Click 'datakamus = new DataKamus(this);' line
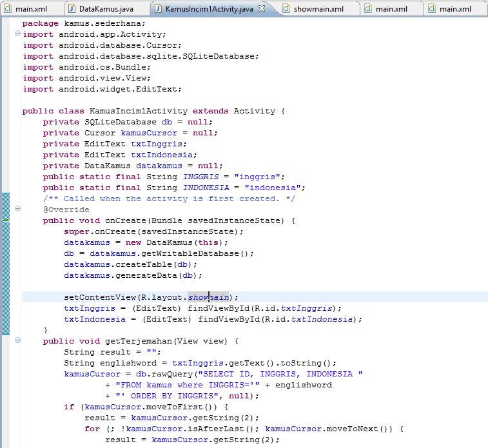The width and height of the screenshot is (488, 448). point(146,242)
